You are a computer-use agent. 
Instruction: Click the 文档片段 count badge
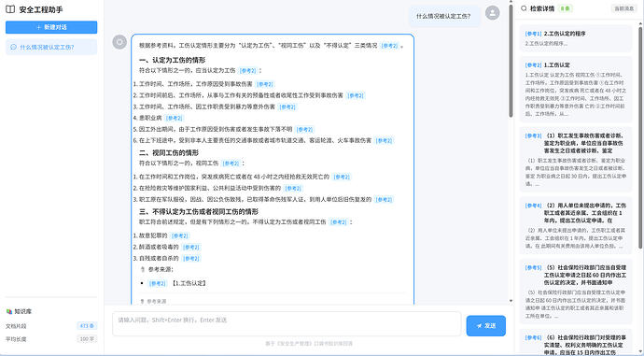(87, 326)
